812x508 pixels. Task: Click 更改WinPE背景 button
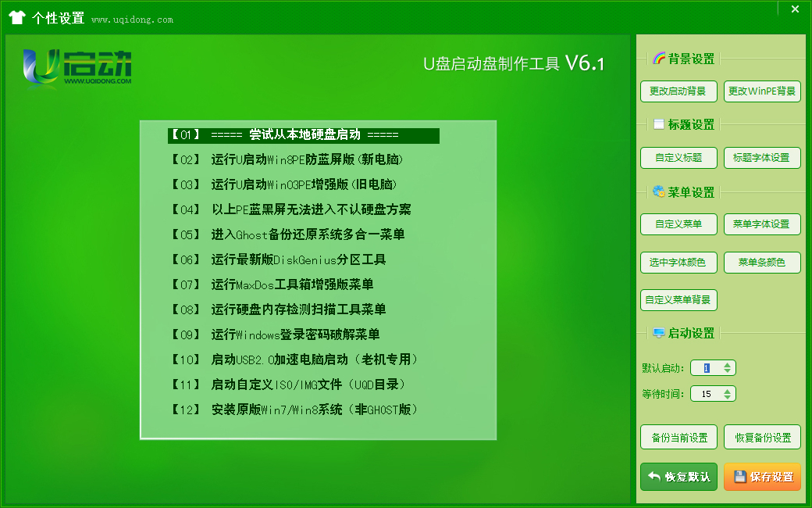(x=762, y=91)
